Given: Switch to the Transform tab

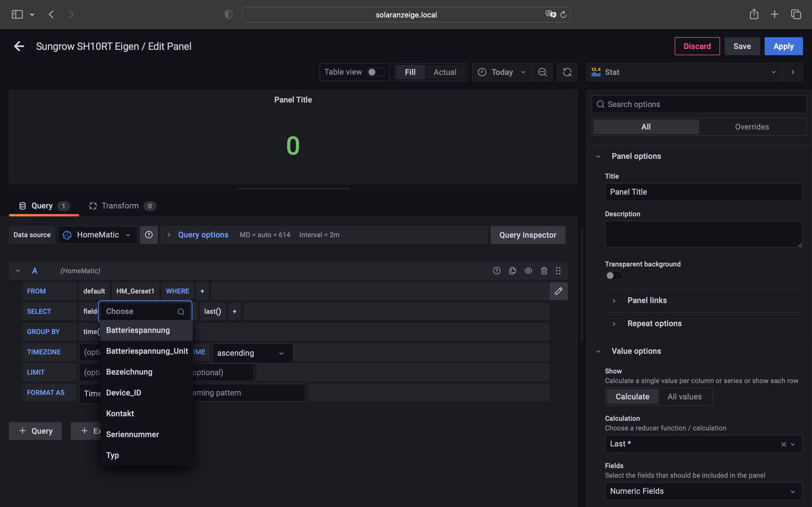Looking at the screenshot, I should 120,206.
